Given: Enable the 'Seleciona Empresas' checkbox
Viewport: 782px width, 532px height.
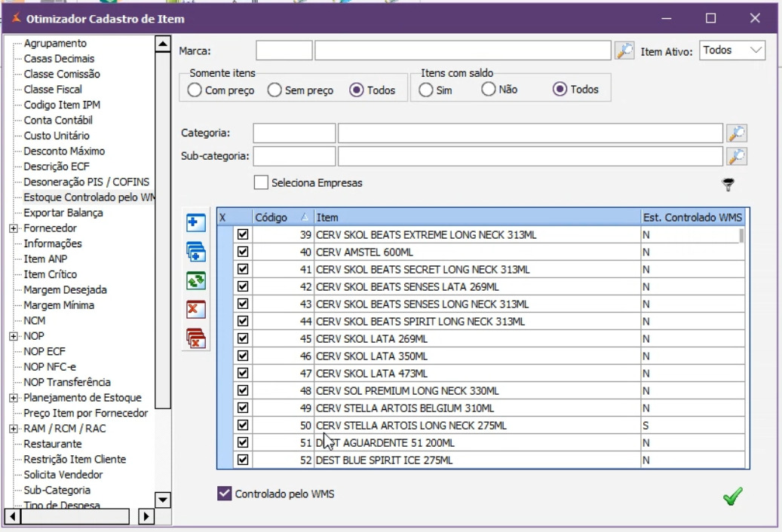Looking at the screenshot, I should [262, 183].
